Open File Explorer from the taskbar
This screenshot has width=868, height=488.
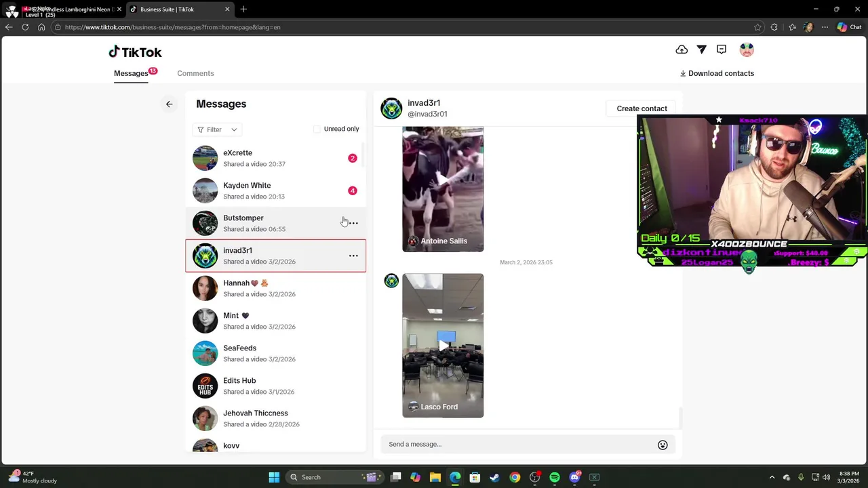pos(435,477)
